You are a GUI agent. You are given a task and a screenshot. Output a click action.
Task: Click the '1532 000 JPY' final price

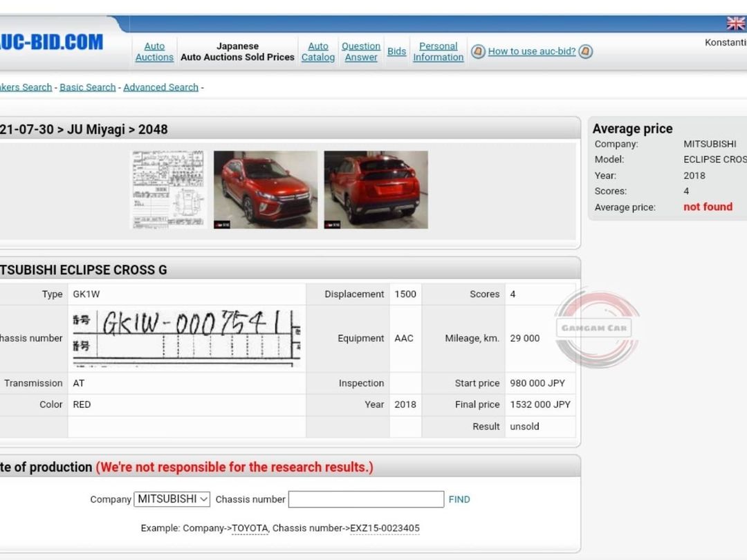(539, 404)
